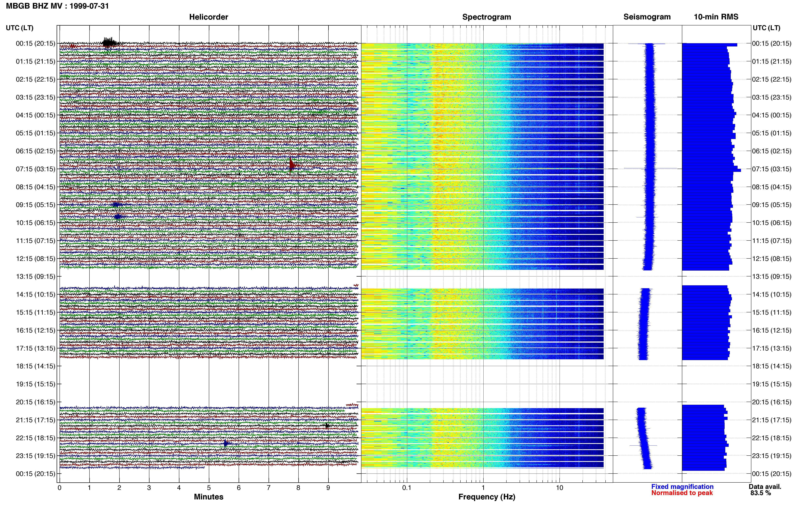The image size is (812, 508).
Task: Click the 'Frequency (Hz)' axis label
Action: [x=487, y=497]
